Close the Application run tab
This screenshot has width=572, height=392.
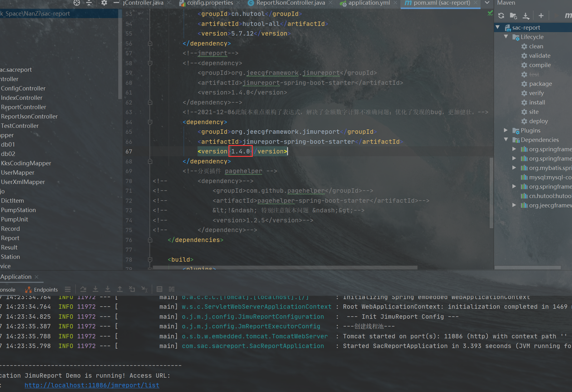click(37, 277)
